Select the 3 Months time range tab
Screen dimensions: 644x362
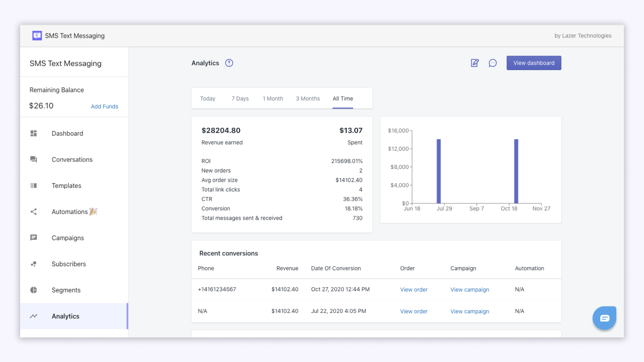pos(308,99)
